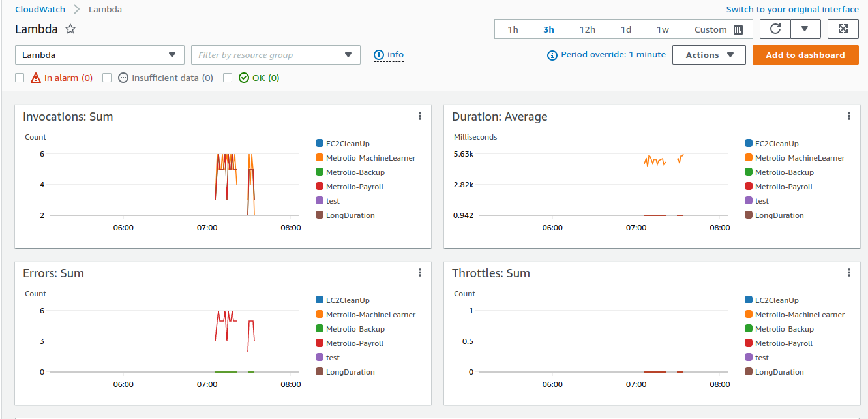Check the In alarm filter checkbox

pos(20,78)
